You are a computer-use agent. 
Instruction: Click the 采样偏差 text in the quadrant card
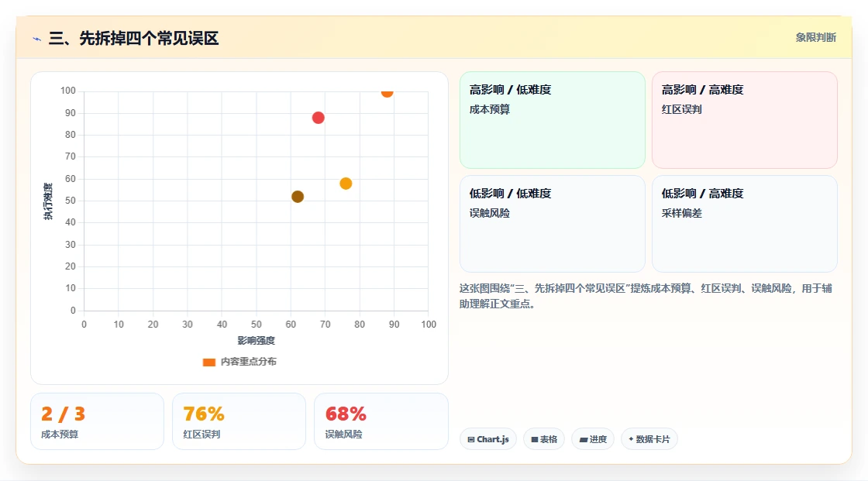682,213
